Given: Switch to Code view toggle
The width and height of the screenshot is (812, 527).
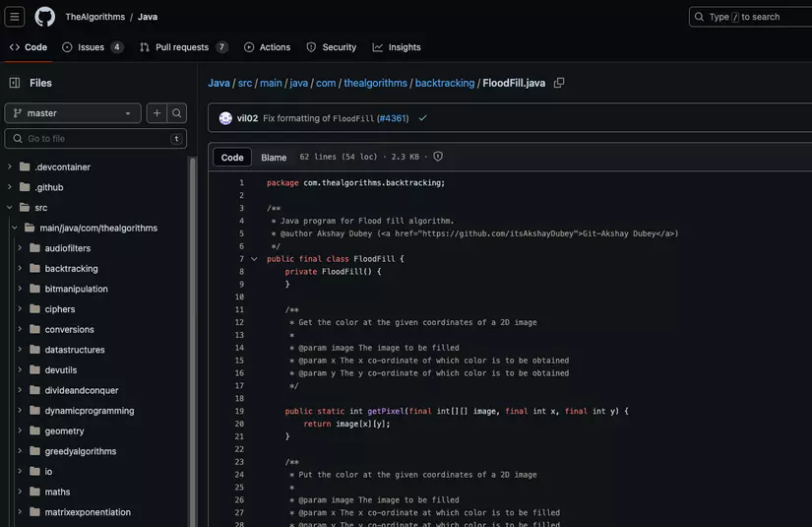Looking at the screenshot, I should coord(232,158).
